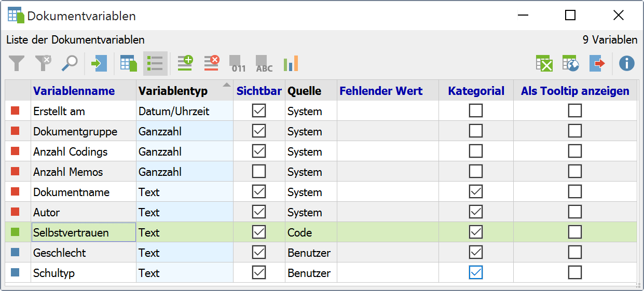Click the 011 numeric conversion icon
This screenshot has width=644, height=291.
click(238, 63)
